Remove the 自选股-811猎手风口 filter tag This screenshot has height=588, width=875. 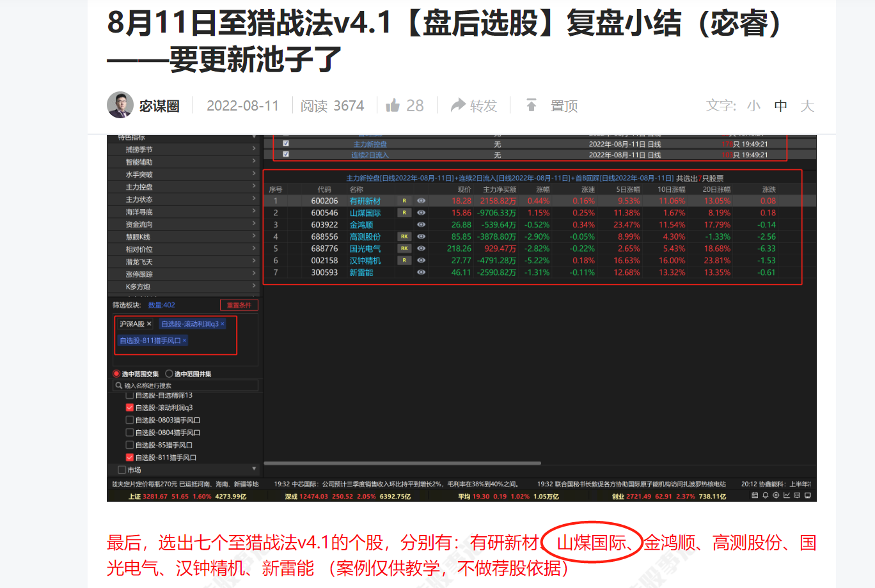(x=184, y=341)
